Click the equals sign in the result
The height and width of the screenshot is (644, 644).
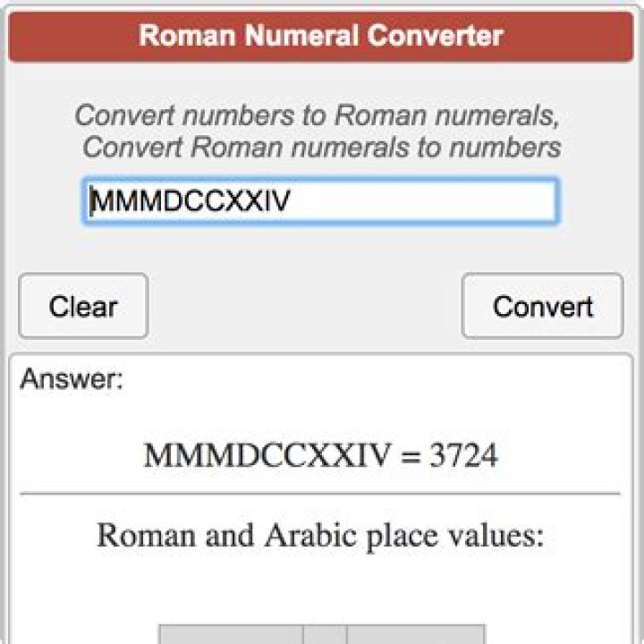[411, 457]
